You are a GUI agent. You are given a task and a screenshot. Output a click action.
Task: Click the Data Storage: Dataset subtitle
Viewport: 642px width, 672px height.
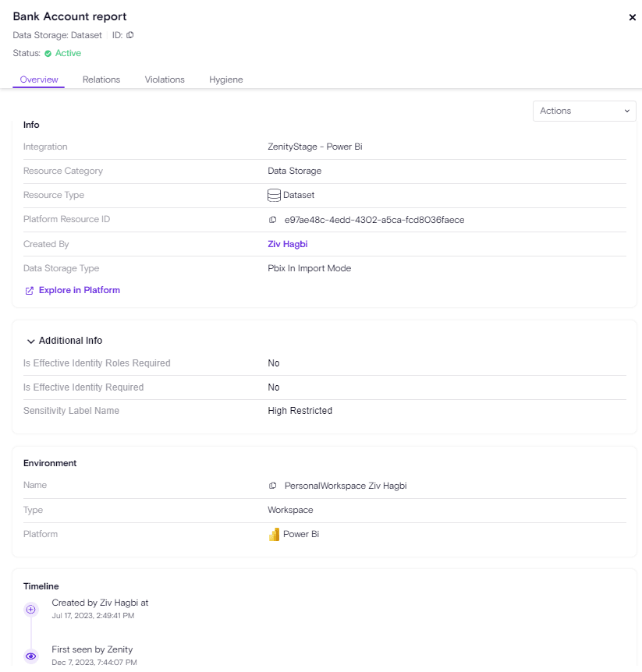58,35
